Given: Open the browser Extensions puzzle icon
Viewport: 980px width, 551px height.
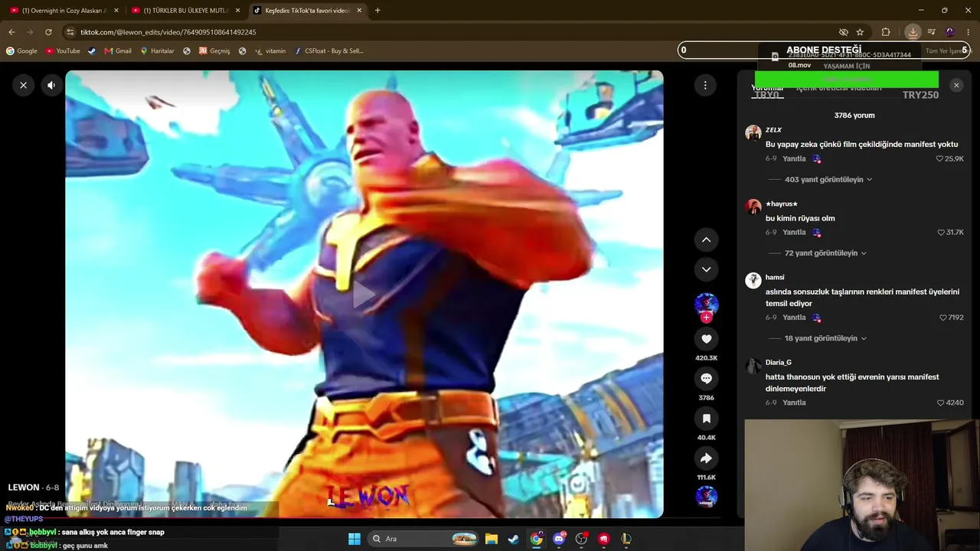Looking at the screenshot, I should 886,32.
